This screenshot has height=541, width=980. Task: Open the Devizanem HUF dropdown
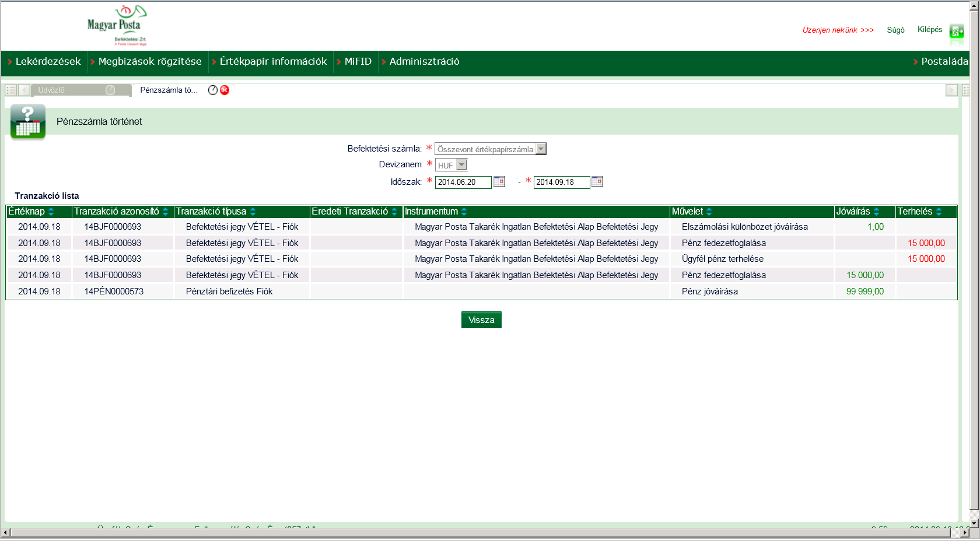(461, 165)
